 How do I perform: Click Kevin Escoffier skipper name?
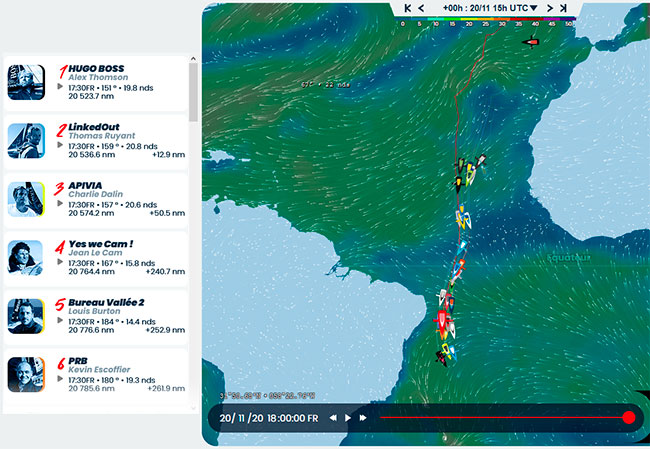point(99,370)
